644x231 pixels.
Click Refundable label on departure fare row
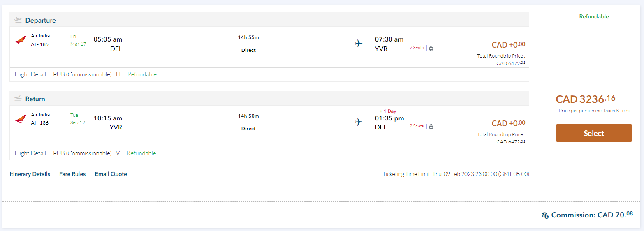(x=142, y=74)
